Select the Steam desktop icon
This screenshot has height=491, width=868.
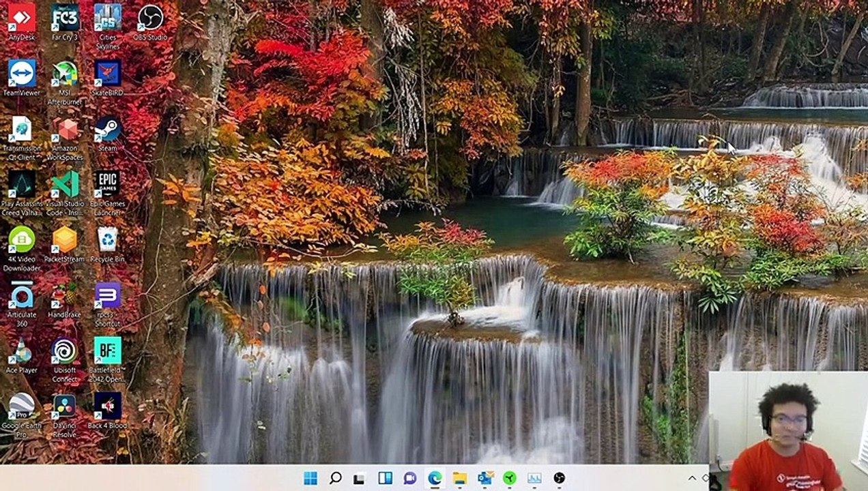click(108, 134)
